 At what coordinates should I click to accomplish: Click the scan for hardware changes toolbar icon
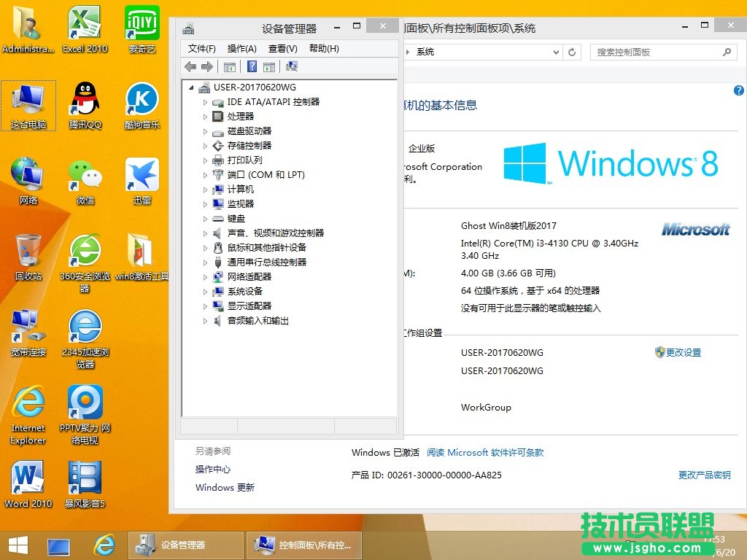pos(292,66)
